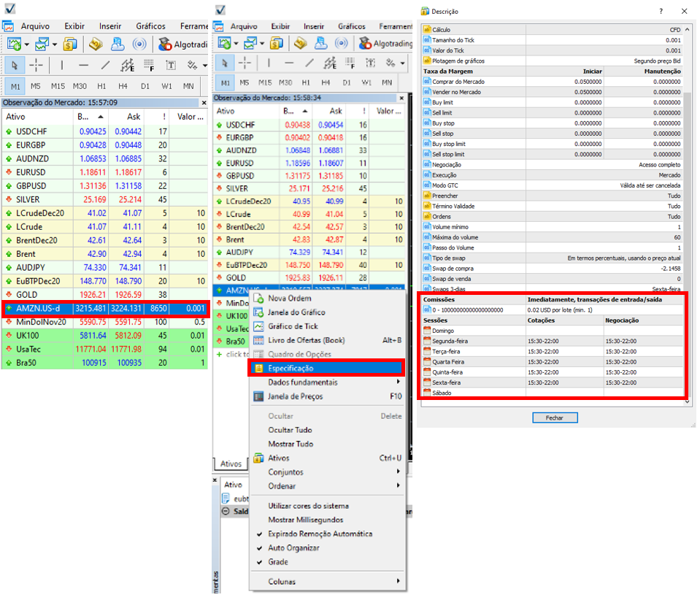Open "Livro de Ofertas (Book)" entry
Image resolution: width=700 pixels, height=600 pixels.
point(327,340)
